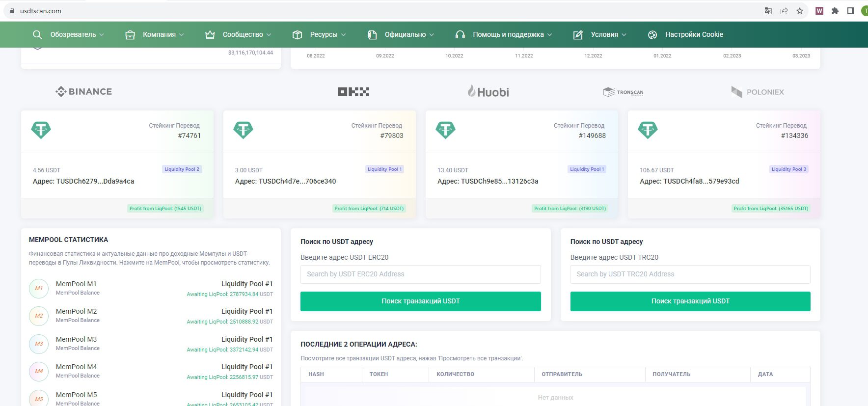868x406 pixels.
Task: Click the M2 circle icon for MemPool M2
Action: [39, 316]
